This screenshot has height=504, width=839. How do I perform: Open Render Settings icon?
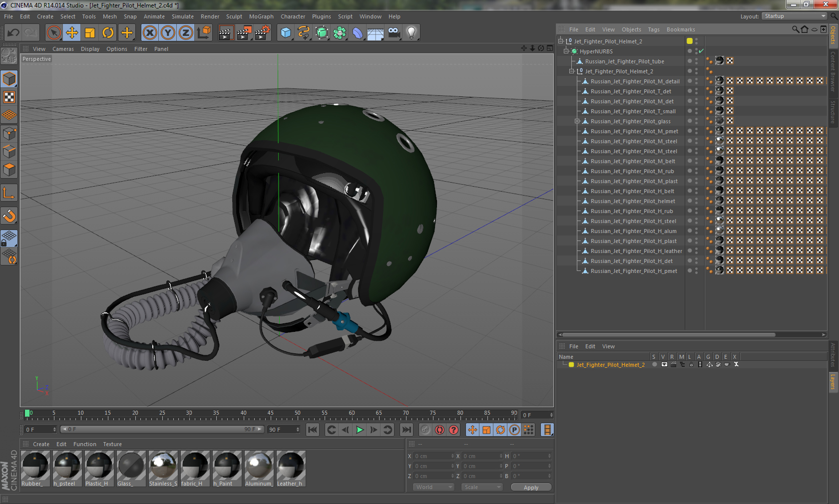click(263, 33)
